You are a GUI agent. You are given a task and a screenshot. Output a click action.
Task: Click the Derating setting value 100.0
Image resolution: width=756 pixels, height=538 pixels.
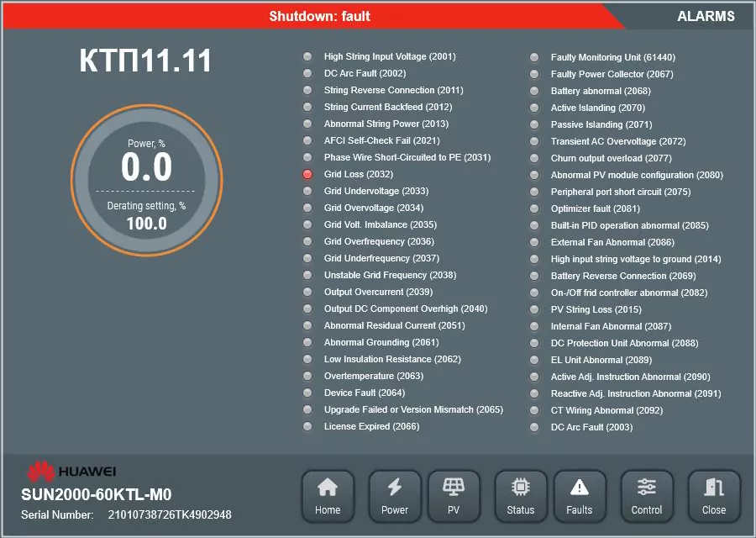coord(146,224)
